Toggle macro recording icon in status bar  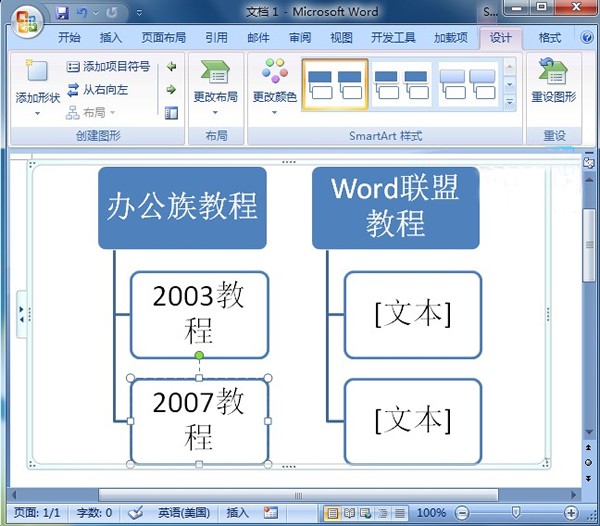pos(271,513)
